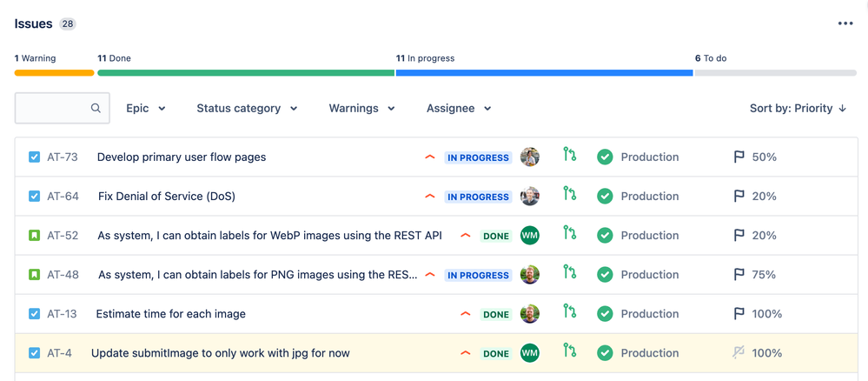Click the IN PROGRESS status on AT-73
Viewport: 868px width, 381px height.
click(478, 157)
